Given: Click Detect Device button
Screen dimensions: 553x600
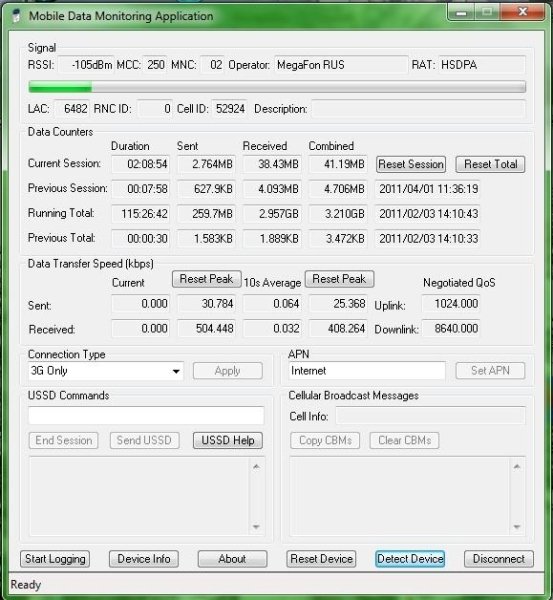Looking at the screenshot, I should point(410,559).
